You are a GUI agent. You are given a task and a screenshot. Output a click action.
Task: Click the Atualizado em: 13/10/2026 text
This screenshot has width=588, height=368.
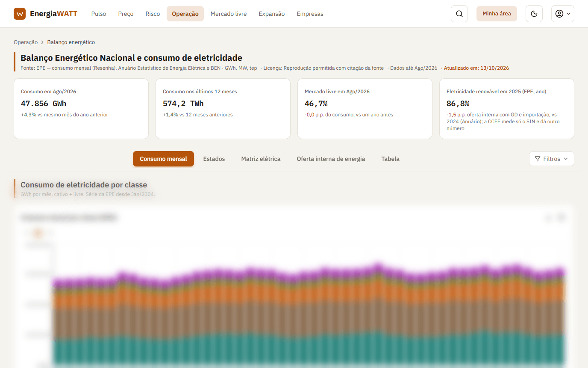476,68
